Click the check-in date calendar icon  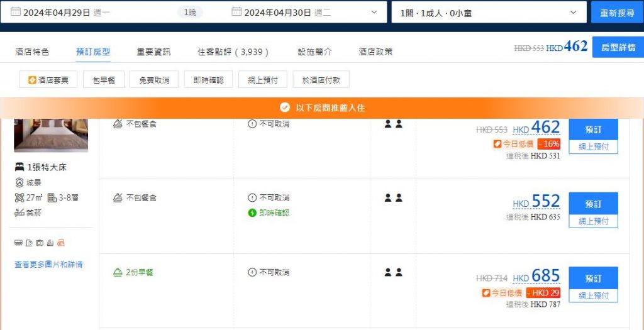(15, 12)
